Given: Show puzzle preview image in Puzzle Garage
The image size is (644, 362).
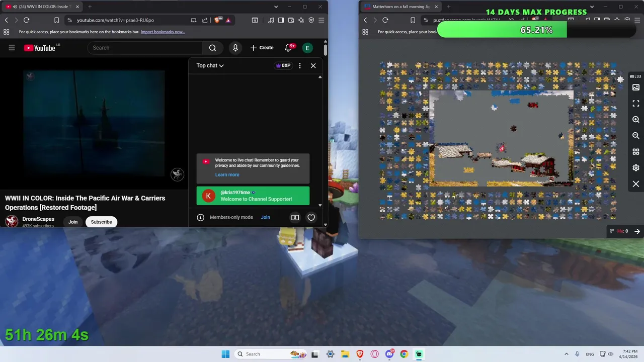Looking at the screenshot, I should (x=636, y=87).
